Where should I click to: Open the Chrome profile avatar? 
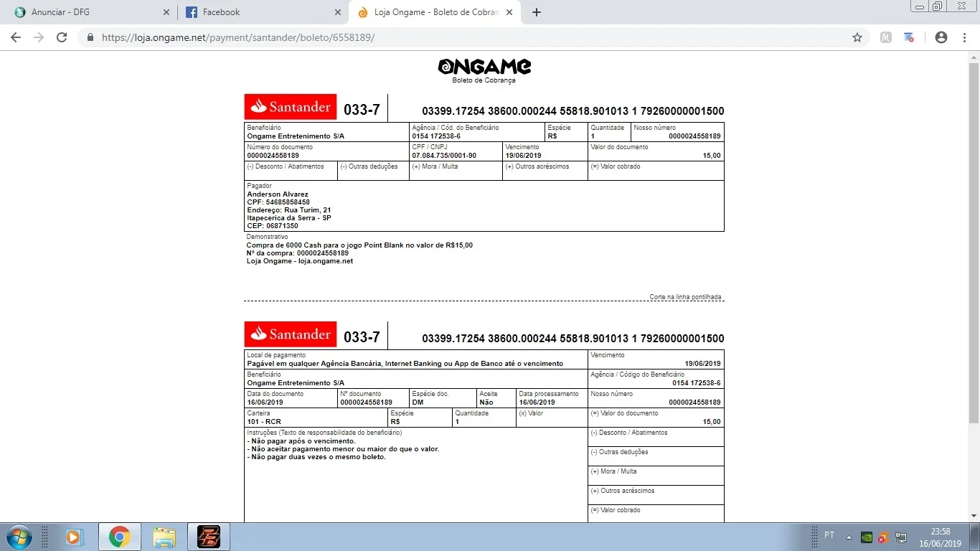click(941, 37)
